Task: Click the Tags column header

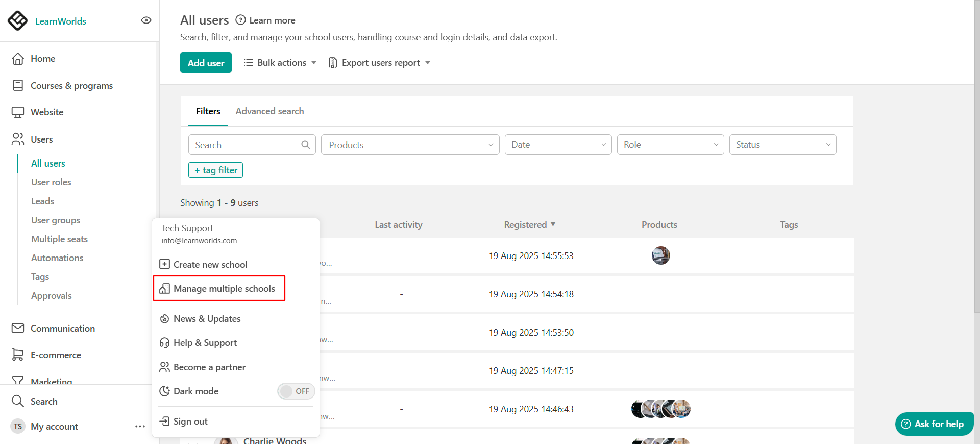Action: click(789, 224)
